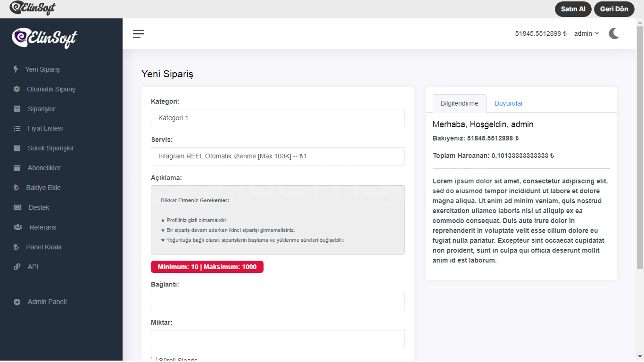Open the Kategori dropdown
The image size is (644, 362).
(x=278, y=118)
